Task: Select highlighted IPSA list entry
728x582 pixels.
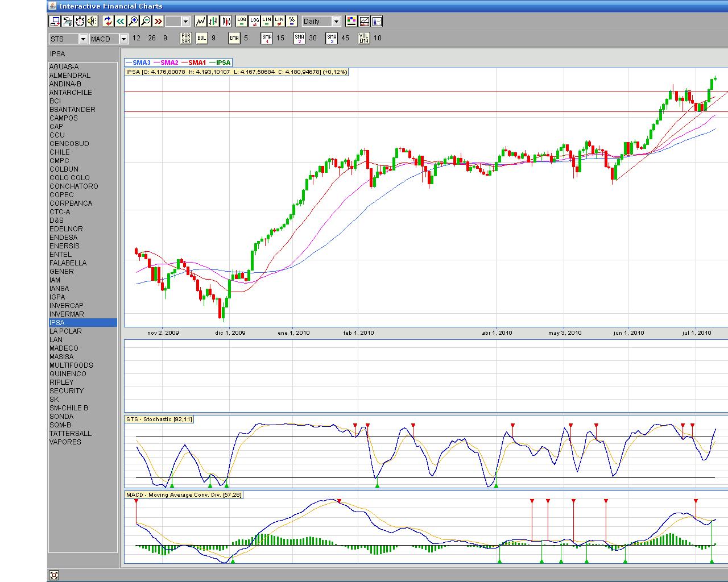Action: pos(83,322)
